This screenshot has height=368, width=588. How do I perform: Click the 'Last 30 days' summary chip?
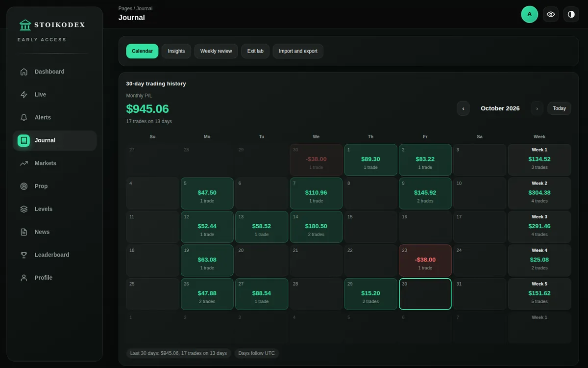coord(178,353)
